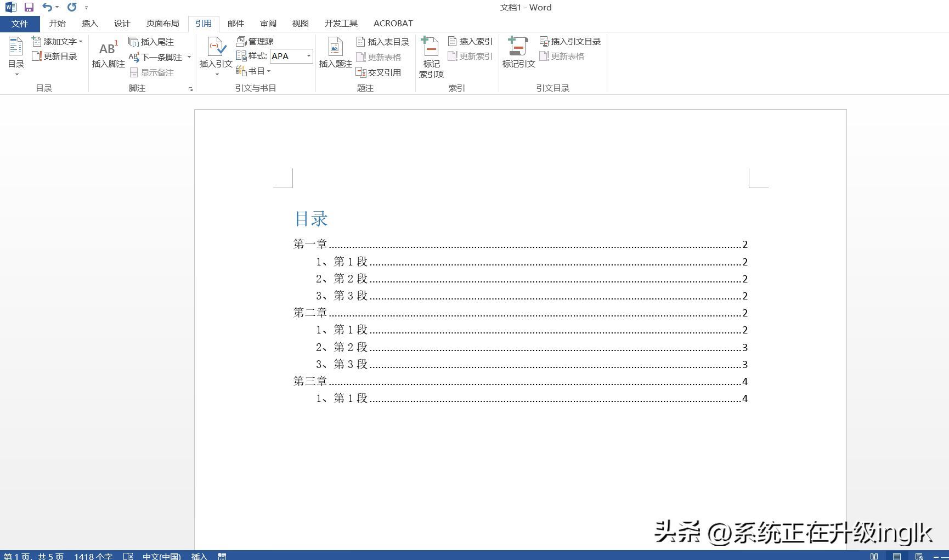Click 1、第1段 entry under 第三章

point(532,398)
